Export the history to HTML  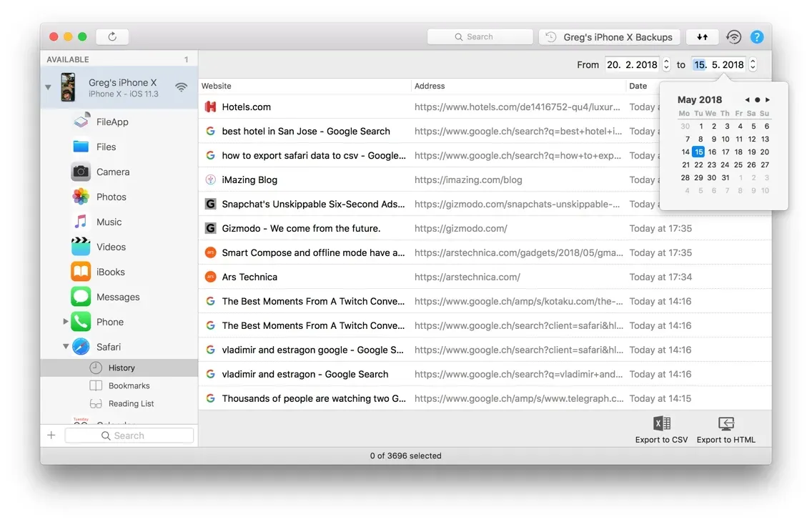pyautogui.click(x=725, y=429)
